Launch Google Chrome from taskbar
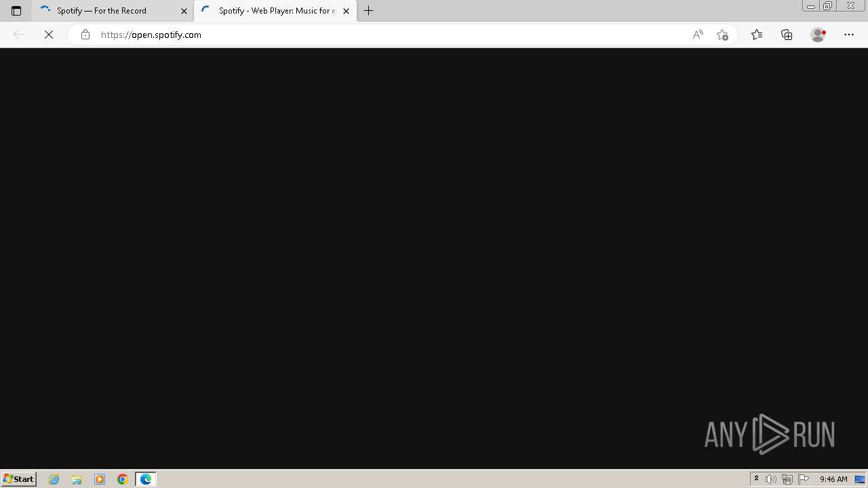This screenshot has width=868, height=488. tap(123, 479)
